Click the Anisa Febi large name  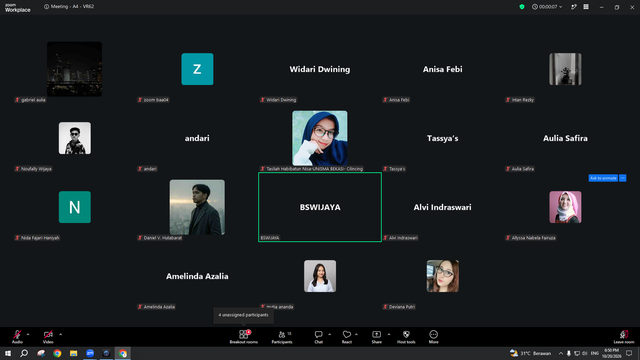pos(442,69)
